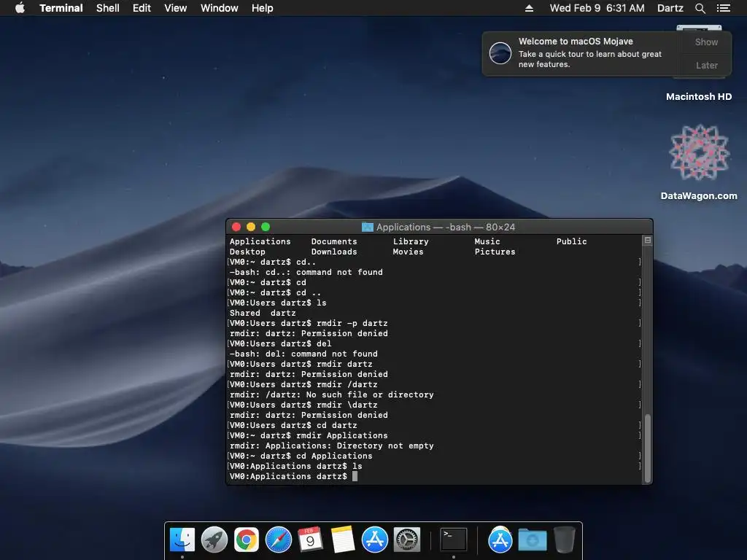
Task: Click 'Movies' in the terminal listing
Action: (x=408, y=252)
